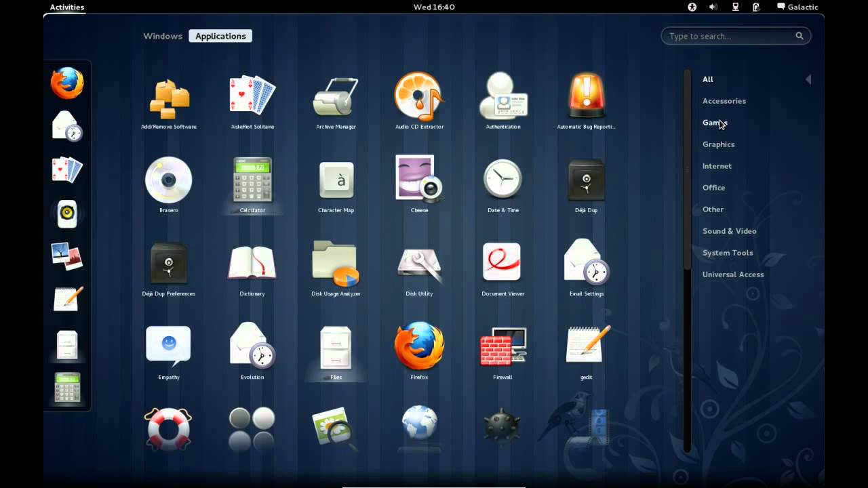Click the battery power indicator in top bar
Image resolution: width=868 pixels, height=488 pixels.
pyautogui.click(x=756, y=7)
